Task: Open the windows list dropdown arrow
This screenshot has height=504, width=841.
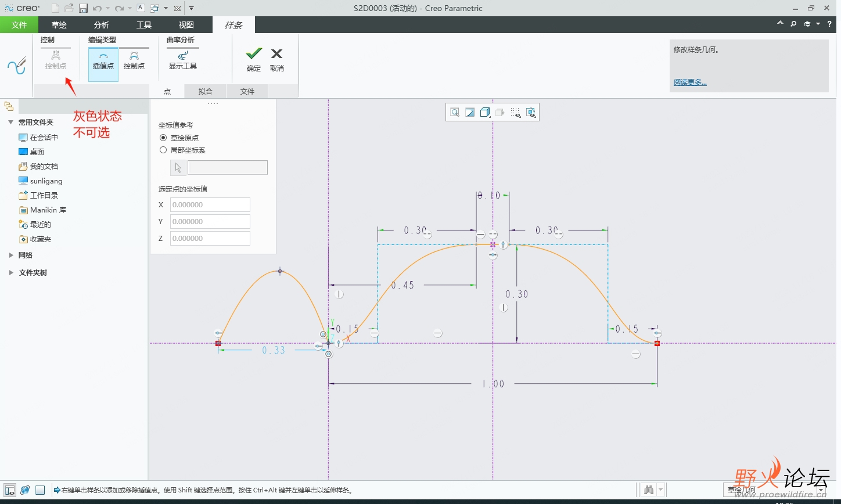Action: click(166, 8)
